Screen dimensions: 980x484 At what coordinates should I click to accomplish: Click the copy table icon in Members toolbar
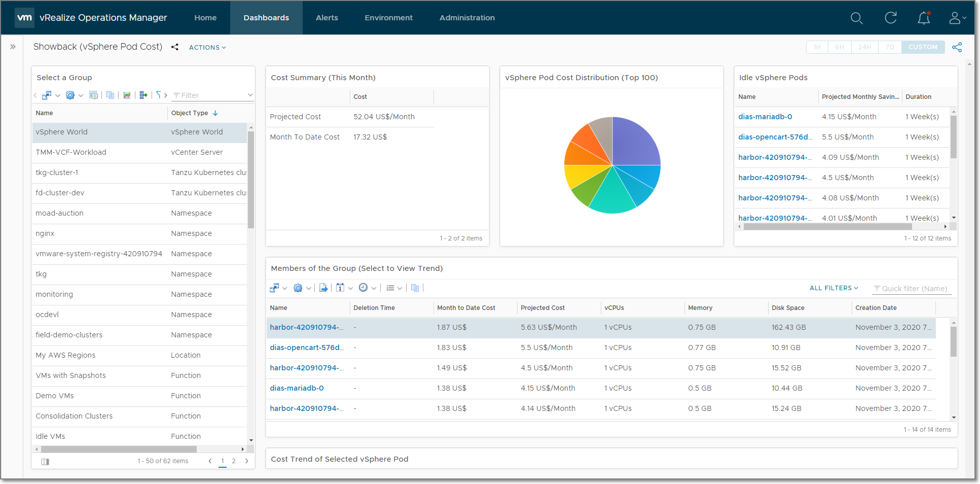point(415,288)
